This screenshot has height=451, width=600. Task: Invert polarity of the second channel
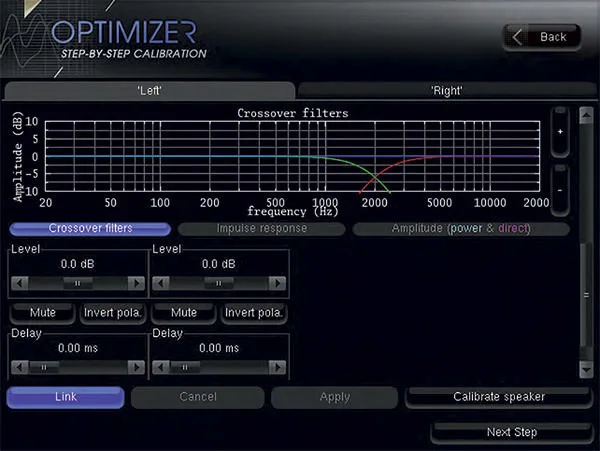point(254,313)
